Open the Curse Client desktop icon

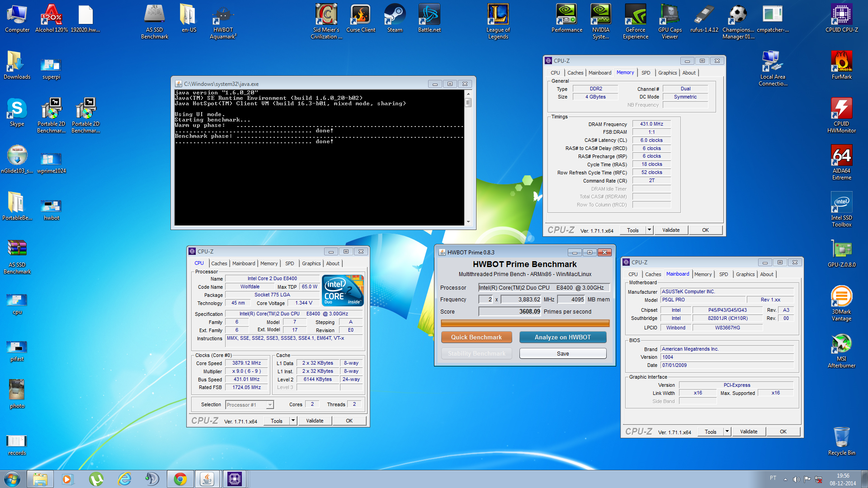(x=360, y=18)
